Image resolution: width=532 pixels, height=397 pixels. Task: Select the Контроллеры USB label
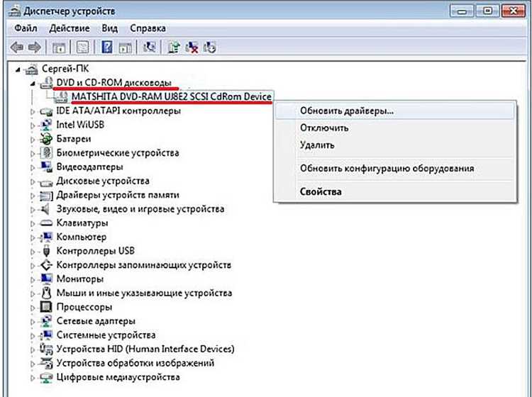tap(95, 251)
